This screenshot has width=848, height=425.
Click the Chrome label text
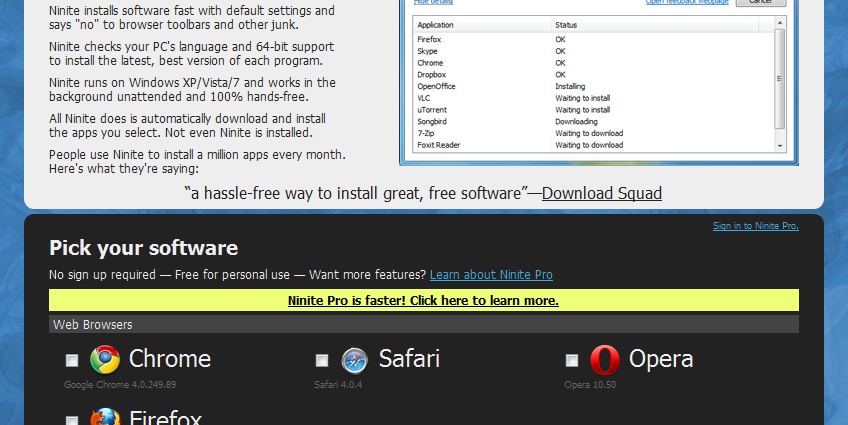point(170,359)
